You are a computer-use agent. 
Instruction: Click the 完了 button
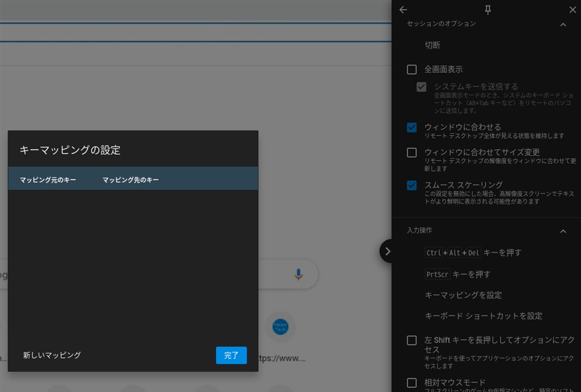[x=231, y=355]
